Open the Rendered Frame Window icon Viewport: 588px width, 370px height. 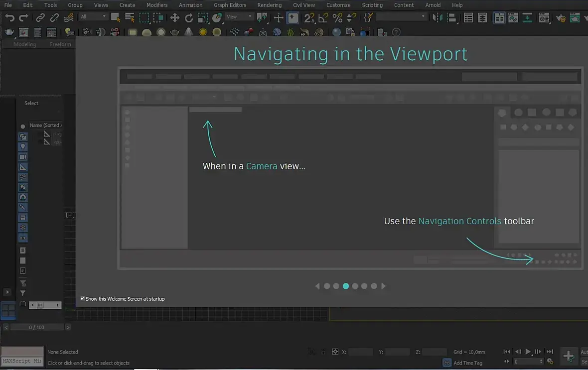[x=575, y=17]
